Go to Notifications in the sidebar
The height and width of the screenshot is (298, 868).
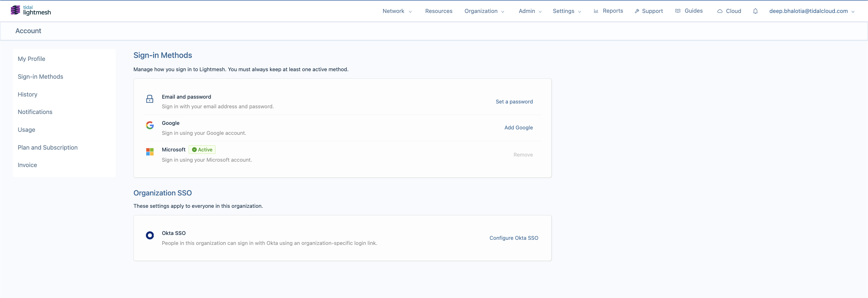(35, 112)
